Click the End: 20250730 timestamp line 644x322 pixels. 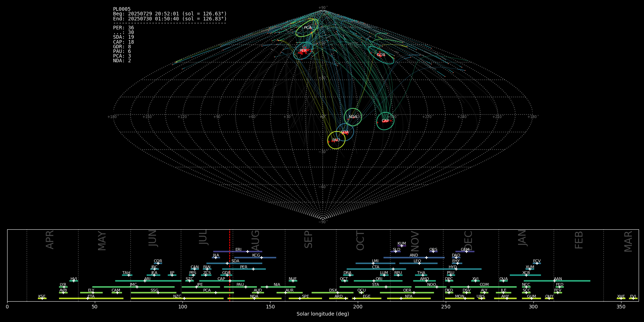click(170, 19)
